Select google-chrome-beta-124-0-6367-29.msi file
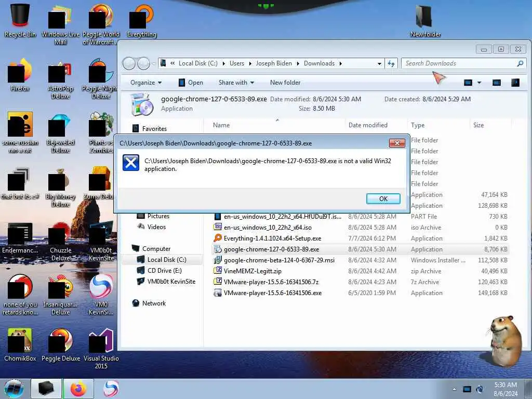 coord(361,260)
